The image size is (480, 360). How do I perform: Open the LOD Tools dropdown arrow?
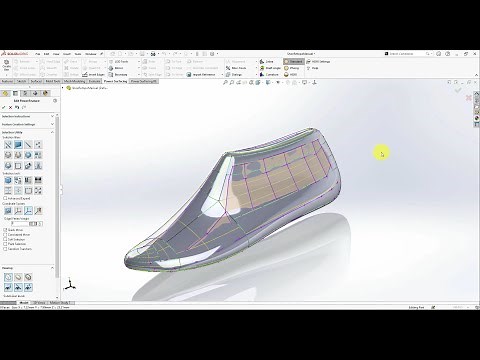point(139,62)
